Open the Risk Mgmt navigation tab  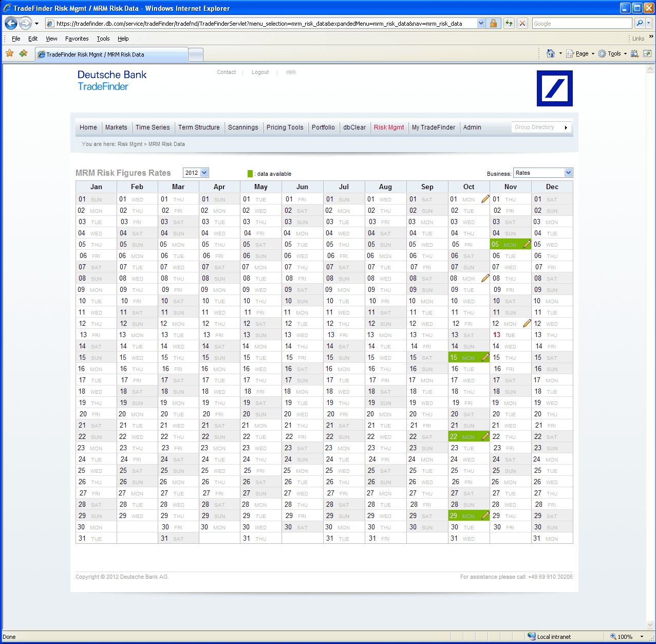pos(388,127)
